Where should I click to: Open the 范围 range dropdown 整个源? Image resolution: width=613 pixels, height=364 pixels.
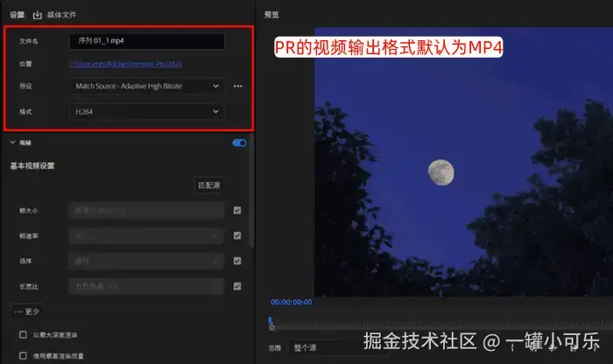338,347
